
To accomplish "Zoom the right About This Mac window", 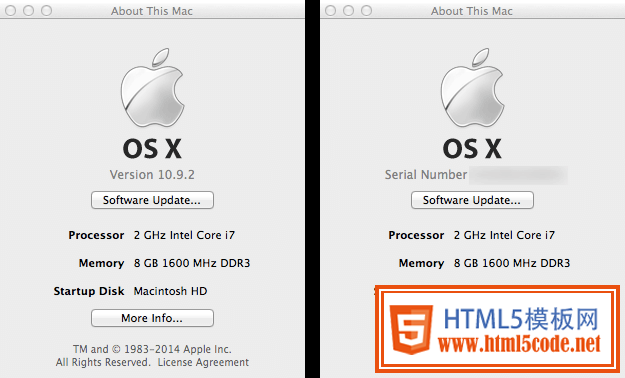I will [x=366, y=11].
